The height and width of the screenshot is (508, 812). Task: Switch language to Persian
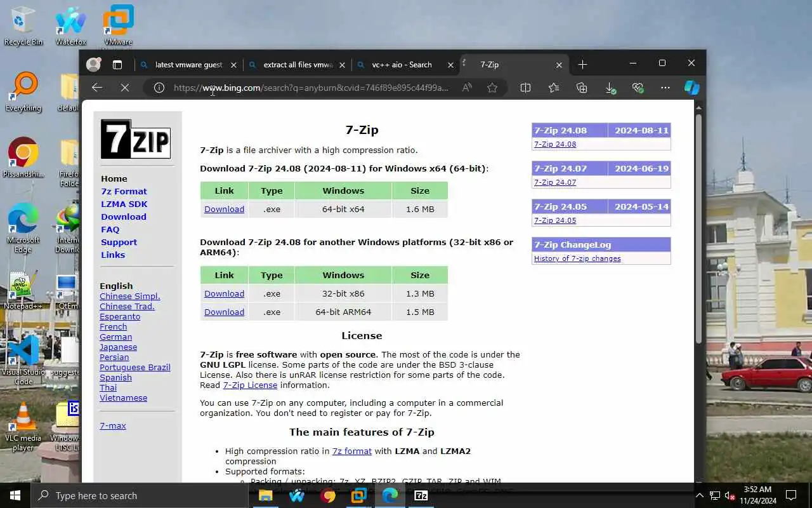click(x=114, y=357)
